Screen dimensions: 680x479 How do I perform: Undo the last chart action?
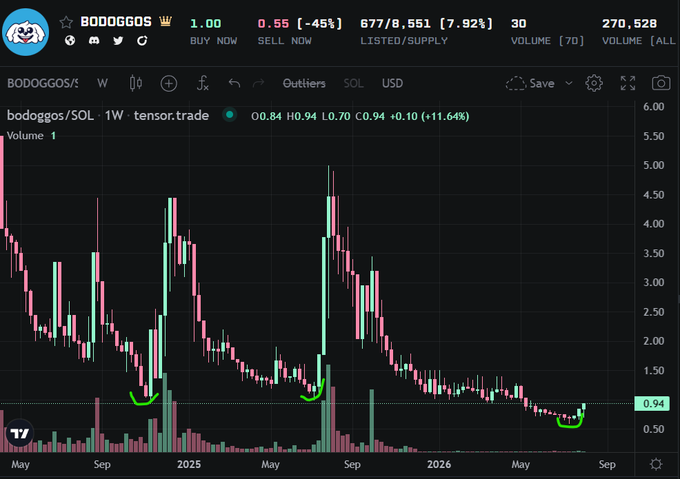pyautogui.click(x=234, y=83)
